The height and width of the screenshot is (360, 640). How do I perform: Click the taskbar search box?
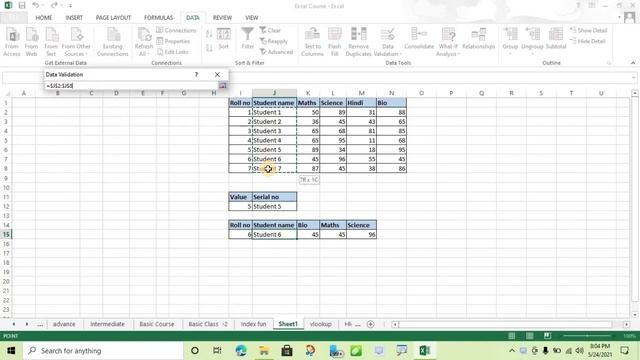[x=104, y=351]
